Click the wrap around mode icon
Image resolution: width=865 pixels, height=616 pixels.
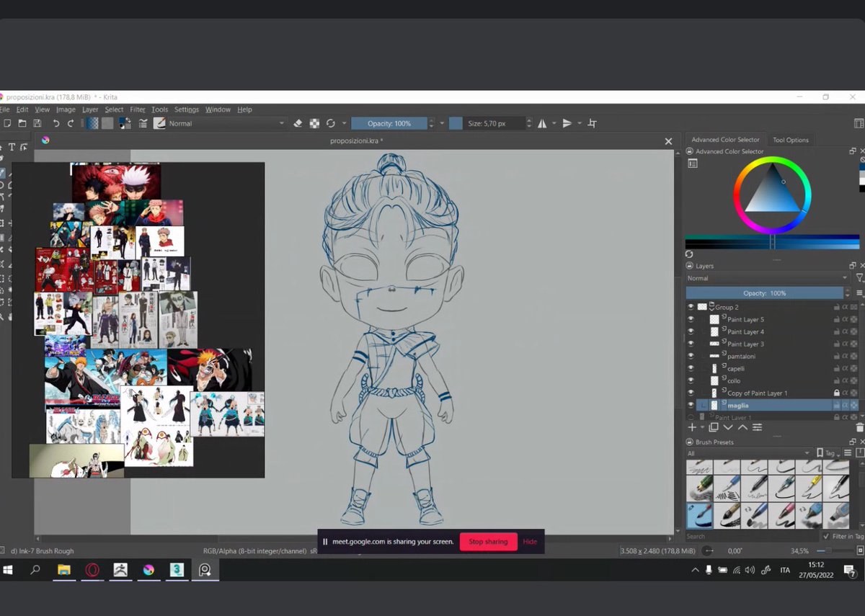click(x=593, y=123)
